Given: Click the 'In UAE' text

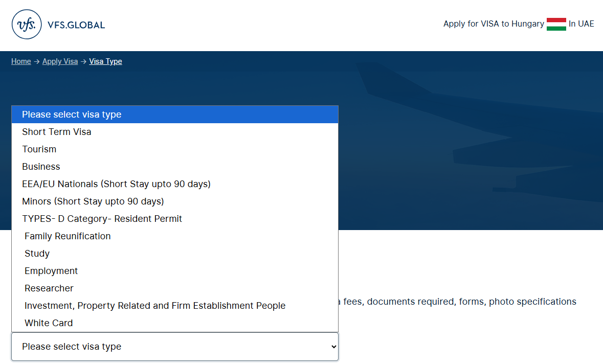Looking at the screenshot, I should coord(581,24).
